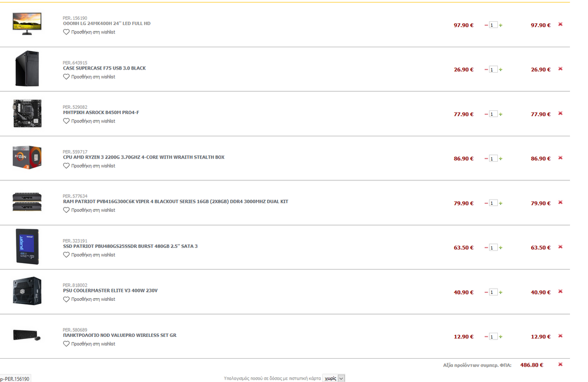588x382 pixels.
Task: Open CPU AMD RYZEN 3 2200G product page
Action: click(x=144, y=157)
